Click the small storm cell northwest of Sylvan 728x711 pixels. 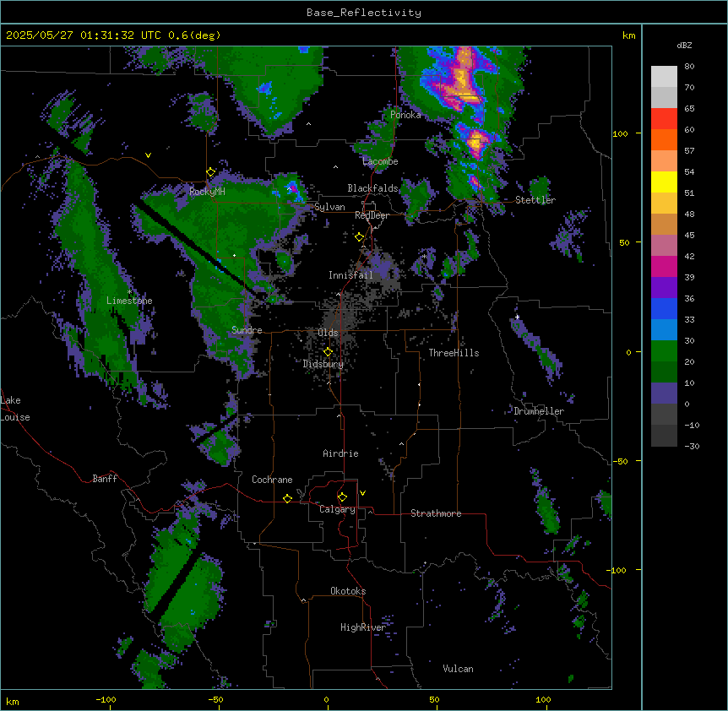292,188
